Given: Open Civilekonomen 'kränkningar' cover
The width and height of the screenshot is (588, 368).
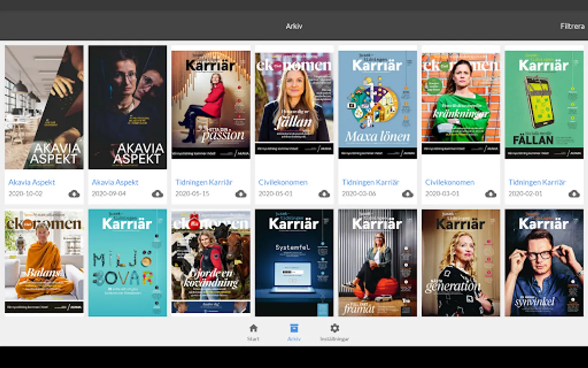Looking at the screenshot, I should pyautogui.click(x=461, y=103).
